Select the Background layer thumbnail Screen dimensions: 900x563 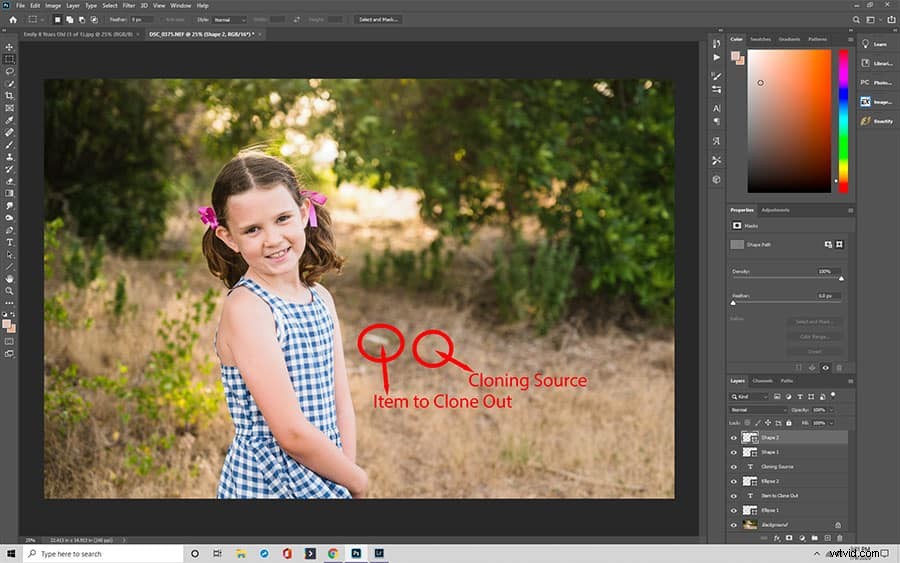coord(750,525)
